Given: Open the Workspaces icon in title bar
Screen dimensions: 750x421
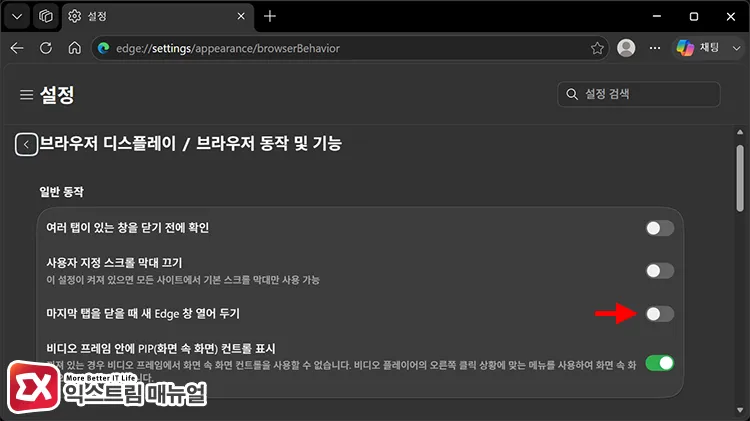Looking at the screenshot, I should coord(46,17).
